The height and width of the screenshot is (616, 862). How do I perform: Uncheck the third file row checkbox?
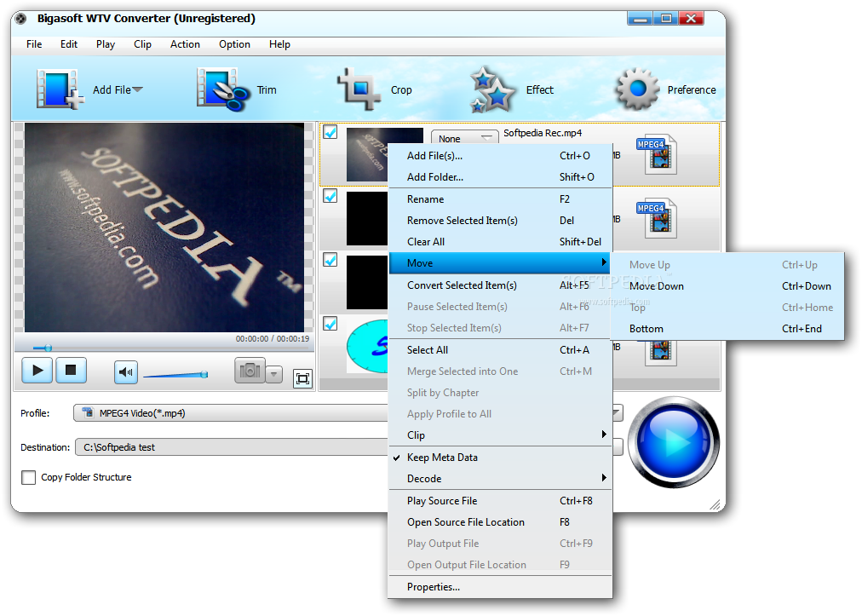pyautogui.click(x=330, y=260)
